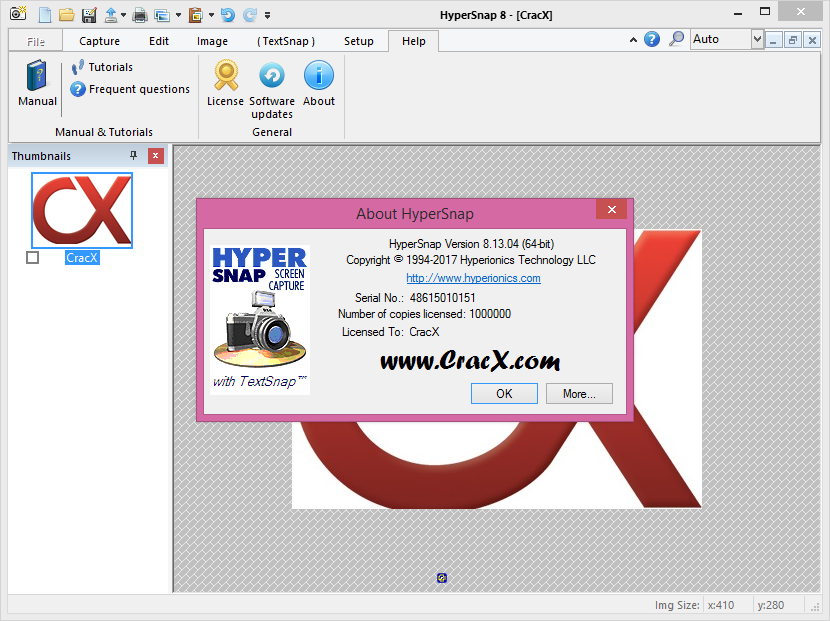Click the HyperSnap camera application icon
830x621 pixels.
tap(18, 13)
